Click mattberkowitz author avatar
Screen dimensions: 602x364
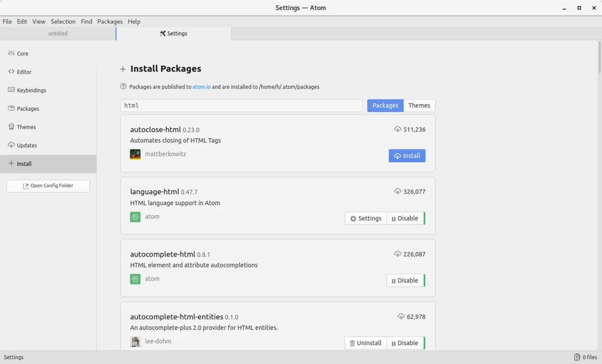pos(135,154)
